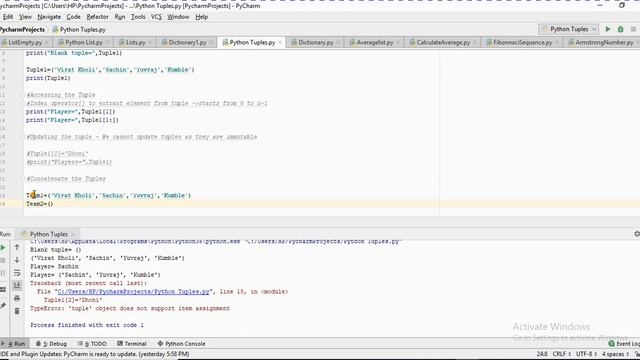Viewport: 640px width, 360px height.
Task: Click the PyCharm ready to update notification
Action: [x=95, y=354]
